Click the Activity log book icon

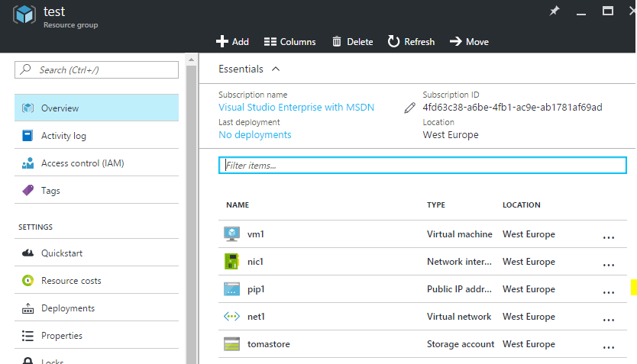[27, 136]
